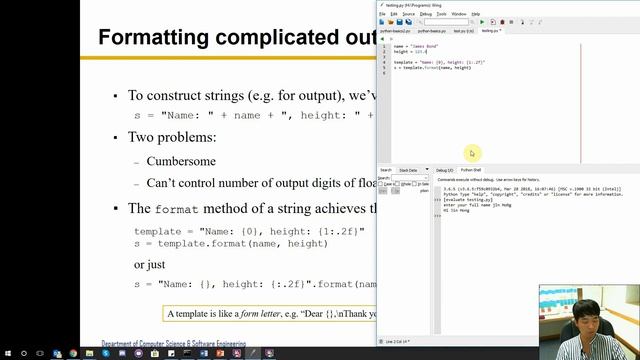Click the Save file disk icon in Wing

400,22
